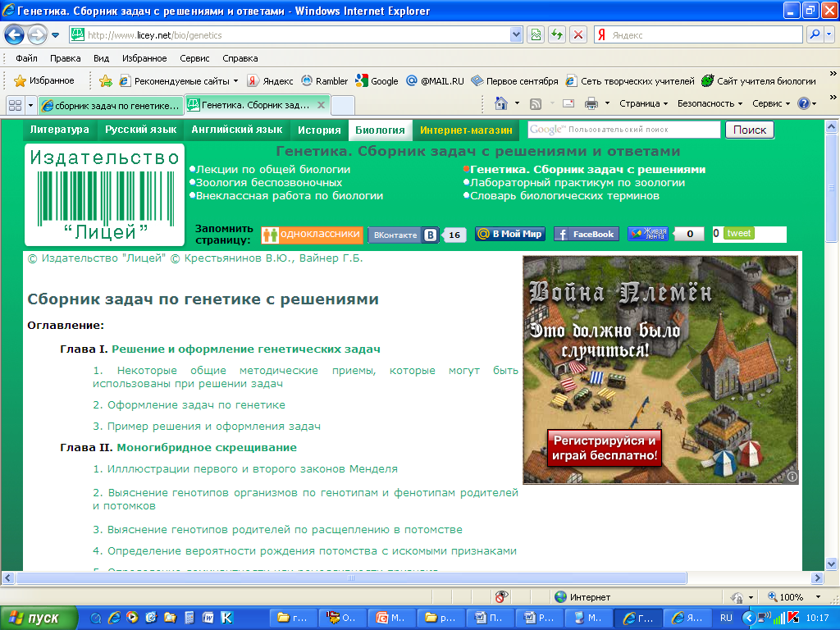
Task: Open Словарь биологических терминов link
Action: 564,195
